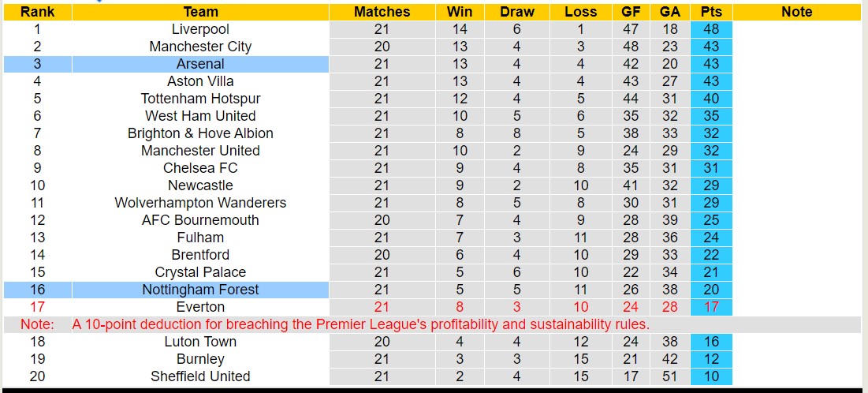Select the Note column header
Image resolution: width=868 pixels, height=393 pixels.
[x=796, y=12]
